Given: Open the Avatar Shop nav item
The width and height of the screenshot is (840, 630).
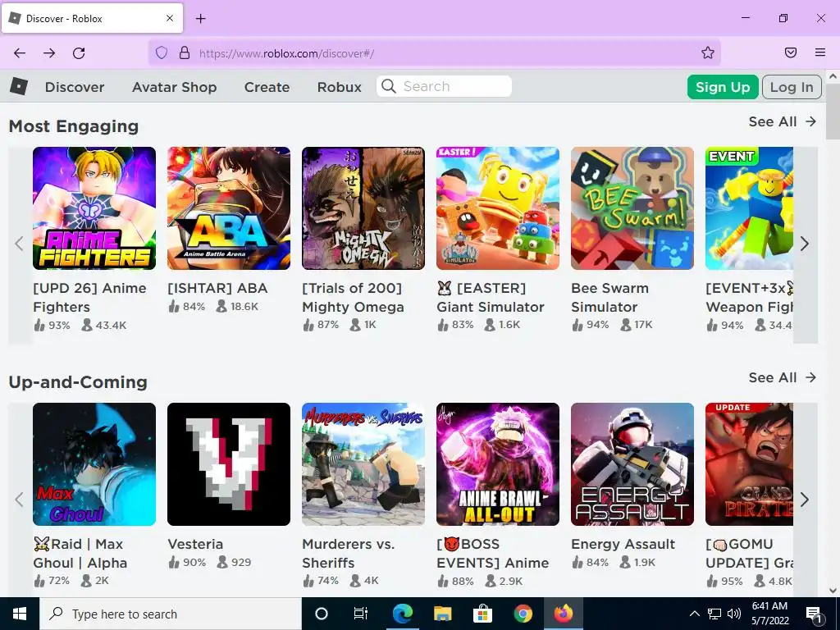Looking at the screenshot, I should pos(174,87).
